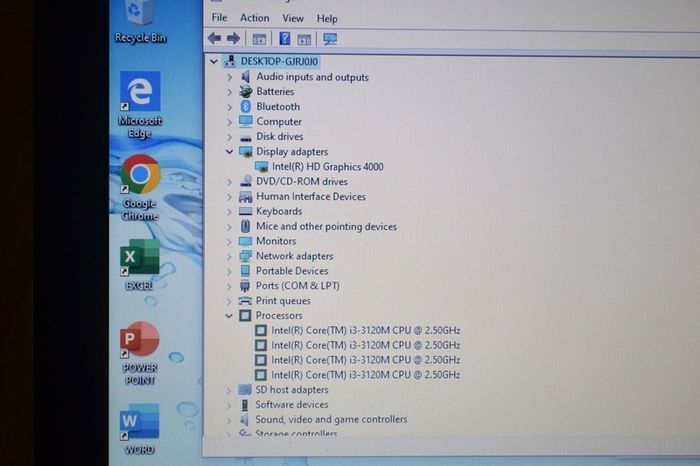The width and height of the screenshot is (700, 466).
Task: Expand Audio inputs and outputs
Action: coord(229,77)
